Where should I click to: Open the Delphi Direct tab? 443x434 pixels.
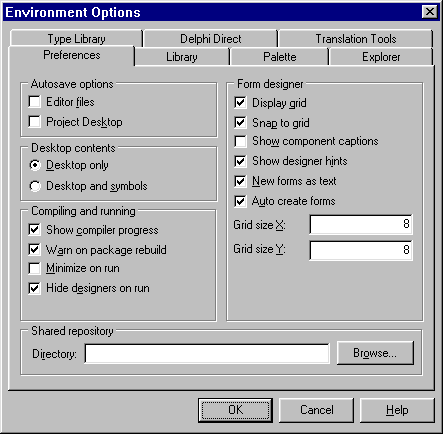211,39
